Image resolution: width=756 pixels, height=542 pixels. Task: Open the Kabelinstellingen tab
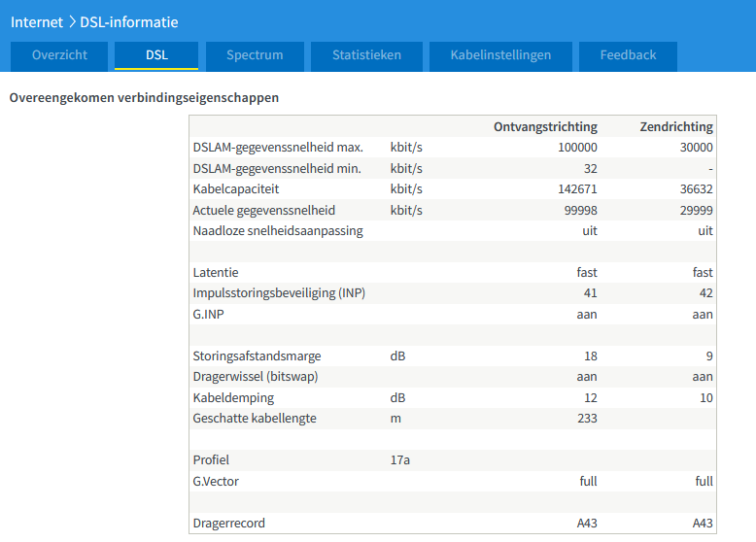(x=500, y=55)
